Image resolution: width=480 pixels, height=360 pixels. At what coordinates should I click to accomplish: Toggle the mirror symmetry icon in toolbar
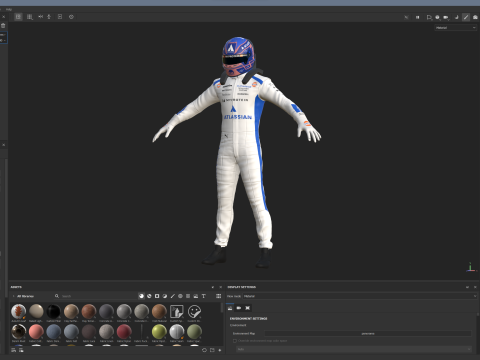click(40, 17)
